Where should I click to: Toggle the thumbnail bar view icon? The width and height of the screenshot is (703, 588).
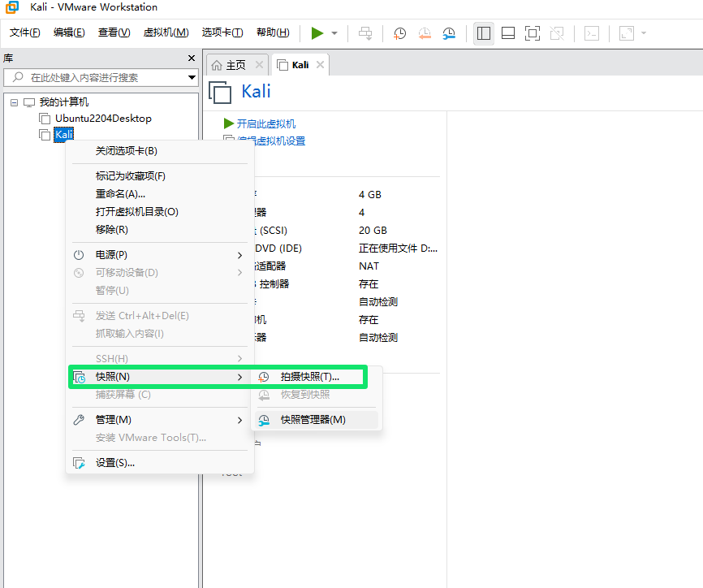click(x=508, y=33)
